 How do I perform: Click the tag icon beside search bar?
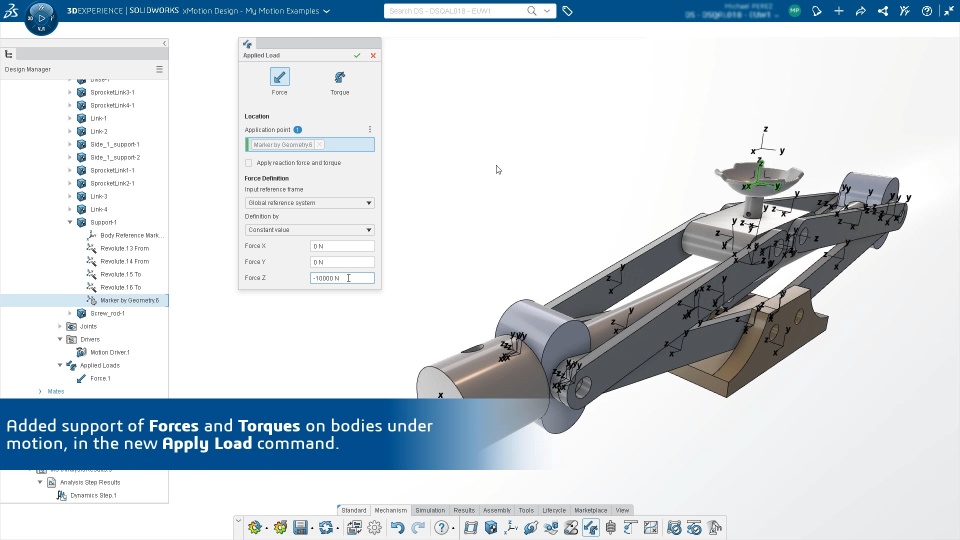tap(568, 10)
